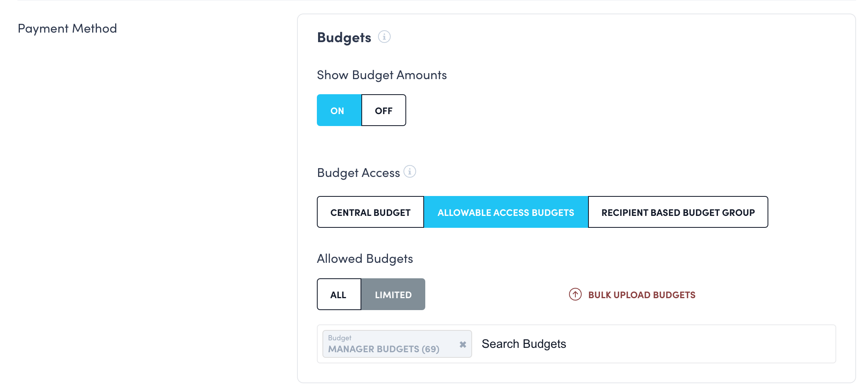This screenshot has width=868, height=392.
Task: Focus the Search Budgets input field
Action: point(655,344)
